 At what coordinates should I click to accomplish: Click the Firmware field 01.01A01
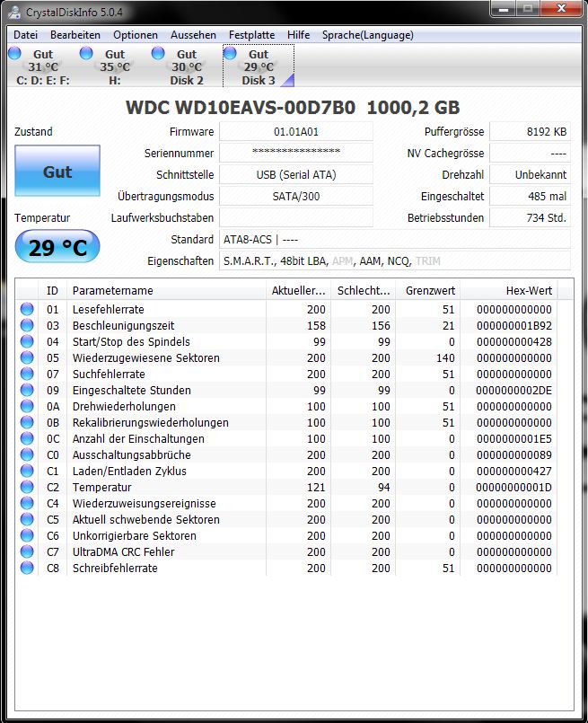point(296,132)
